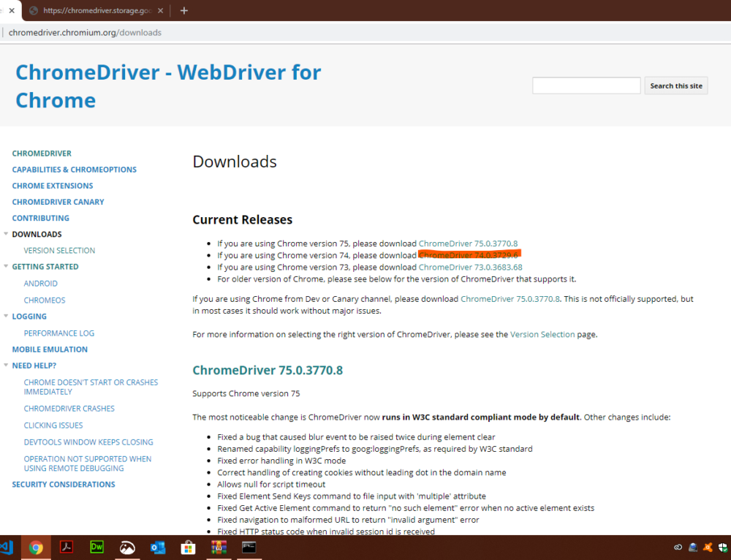Click the address bar URL

(85, 33)
